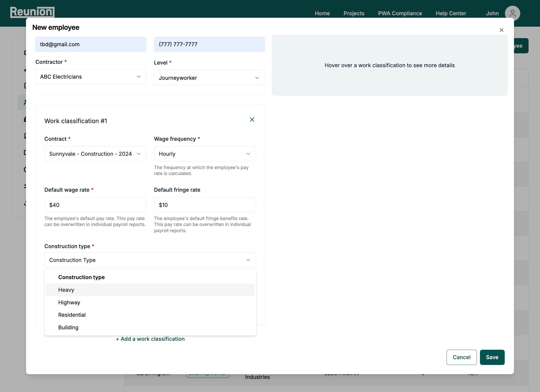This screenshot has width=540, height=392.
Task: Open the Contractor dropdown showing ABC Electricians
Action: coord(91,76)
